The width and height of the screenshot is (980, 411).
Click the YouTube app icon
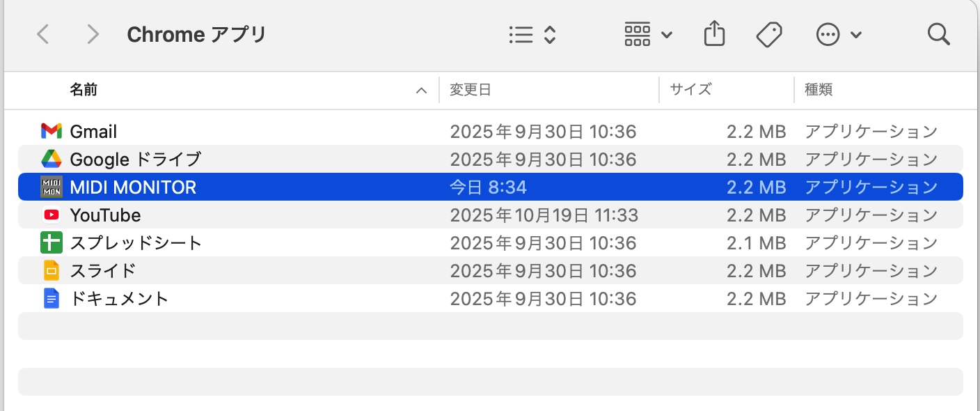coord(52,215)
